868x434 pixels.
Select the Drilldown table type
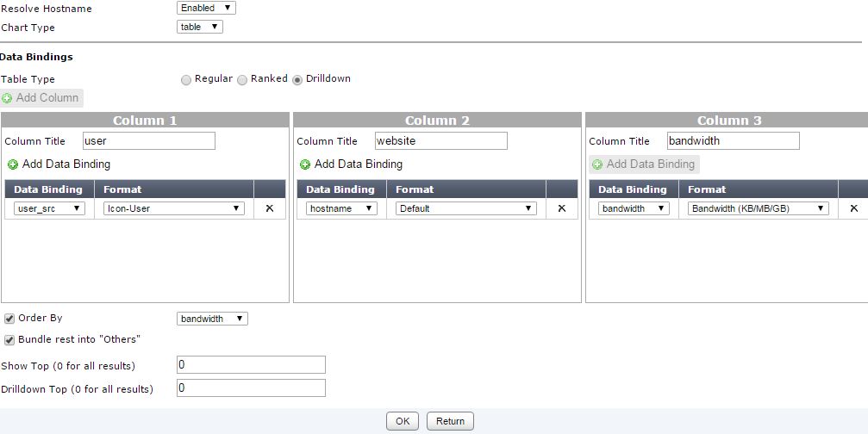(297, 79)
